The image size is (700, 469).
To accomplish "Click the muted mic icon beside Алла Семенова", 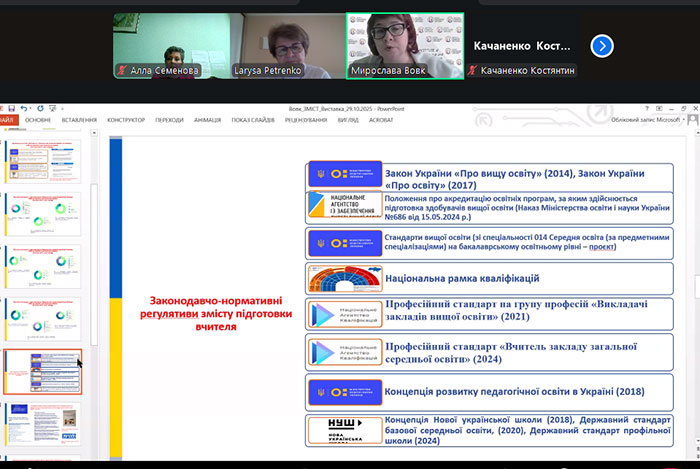I will coord(122,71).
